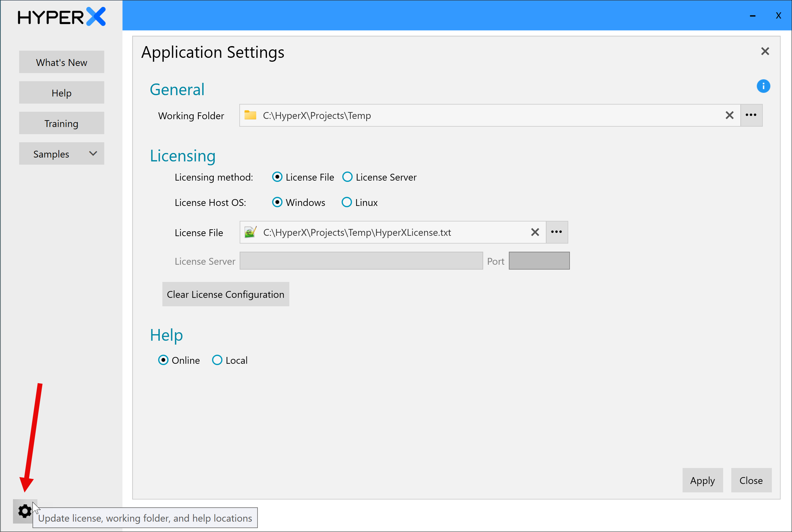Open settings via the gear icon
This screenshot has width=792, height=532.
[24, 511]
